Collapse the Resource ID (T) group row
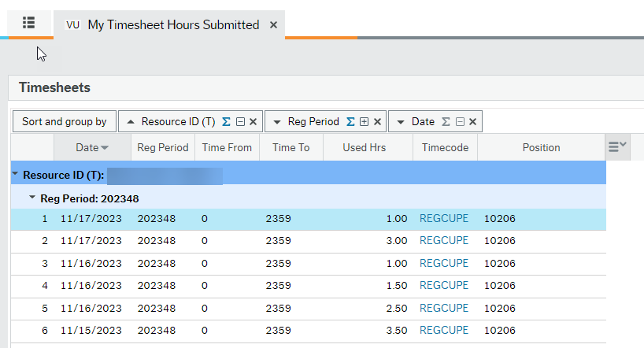 click(x=15, y=174)
